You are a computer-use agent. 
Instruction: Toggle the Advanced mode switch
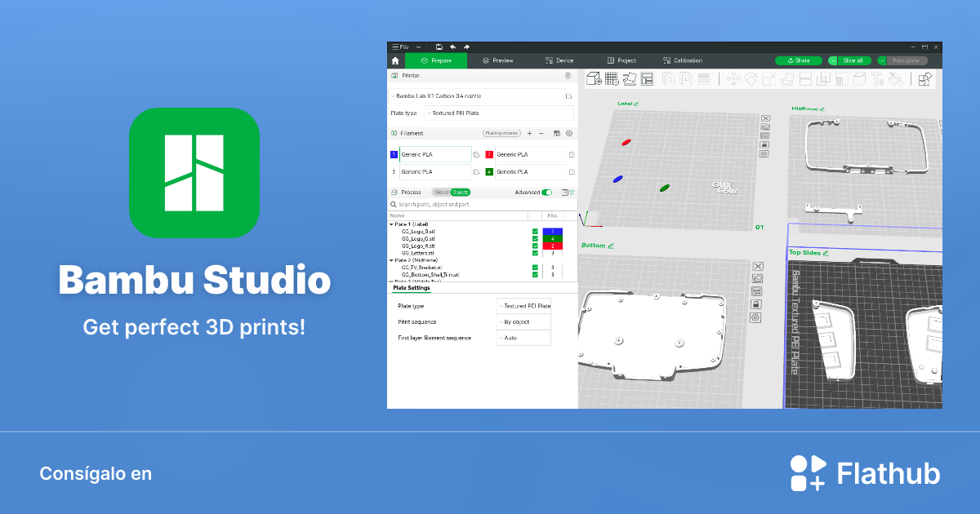click(546, 193)
